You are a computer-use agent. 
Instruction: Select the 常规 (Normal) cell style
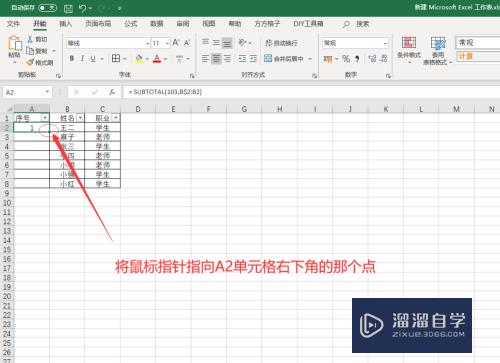(x=477, y=43)
